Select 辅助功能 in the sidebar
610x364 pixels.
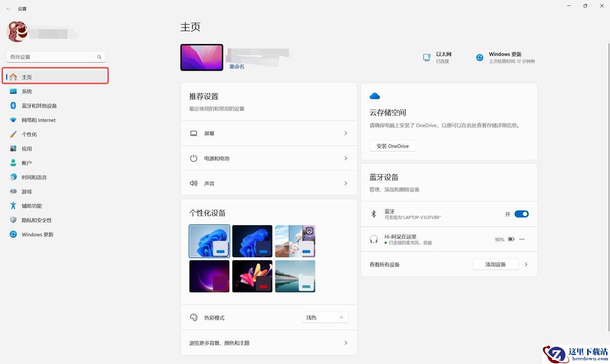coord(56,206)
